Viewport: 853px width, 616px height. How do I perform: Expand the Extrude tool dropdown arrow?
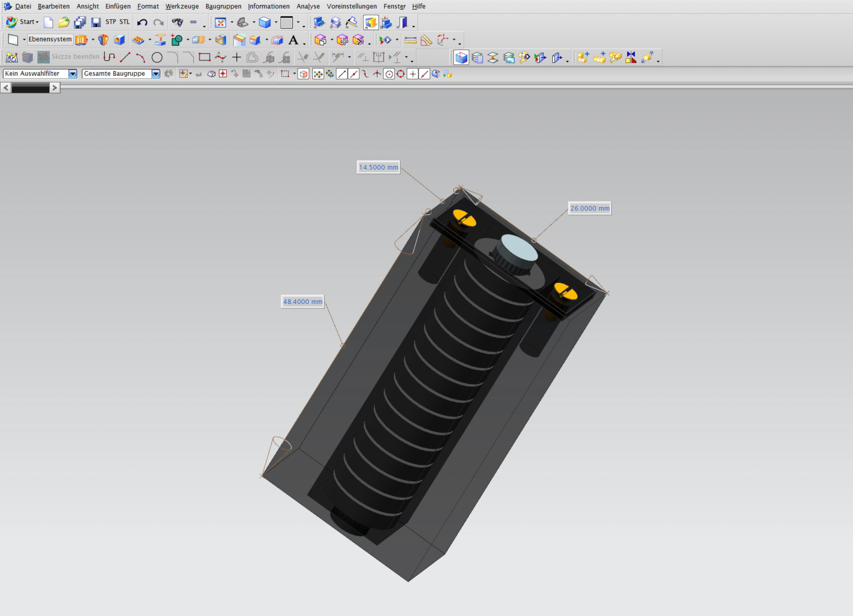pyautogui.click(x=93, y=40)
